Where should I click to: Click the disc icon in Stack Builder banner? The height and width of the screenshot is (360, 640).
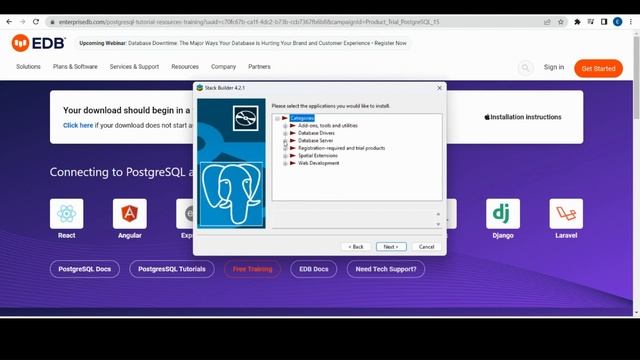246,118
